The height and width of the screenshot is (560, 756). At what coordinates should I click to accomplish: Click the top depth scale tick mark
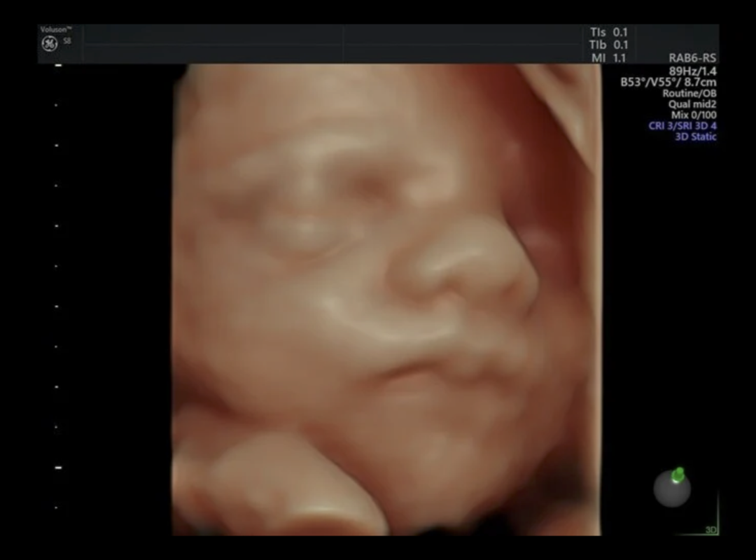pyautogui.click(x=58, y=65)
